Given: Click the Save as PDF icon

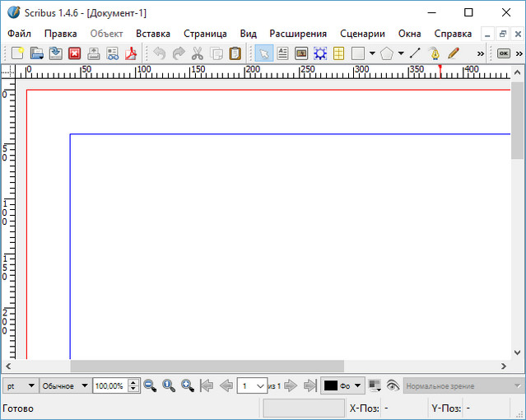Looking at the screenshot, I should click(131, 54).
